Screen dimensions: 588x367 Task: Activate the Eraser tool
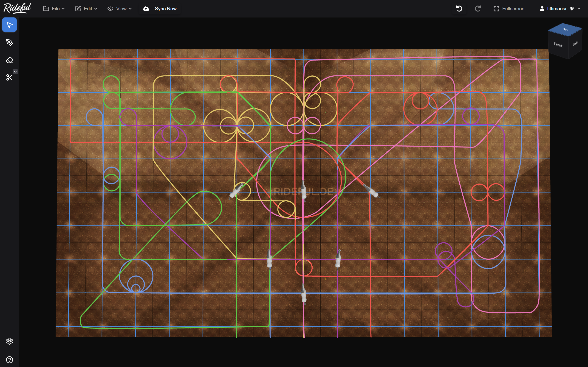tap(9, 60)
